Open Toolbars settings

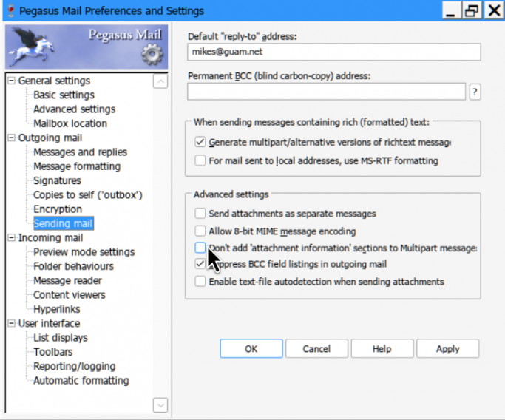(53, 352)
